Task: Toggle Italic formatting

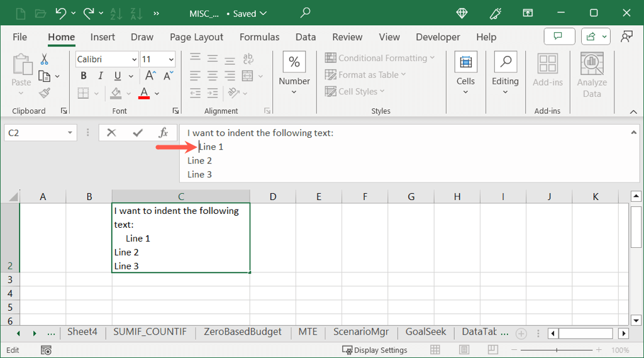Action: pyautogui.click(x=100, y=76)
